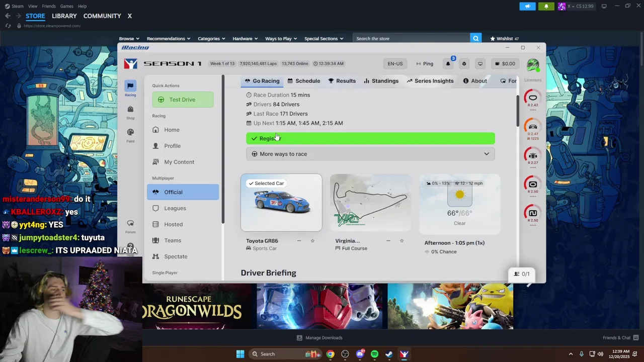Go to Hosted in the sidebar
This screenshot has height=362, width=644.
click(183, 224)
